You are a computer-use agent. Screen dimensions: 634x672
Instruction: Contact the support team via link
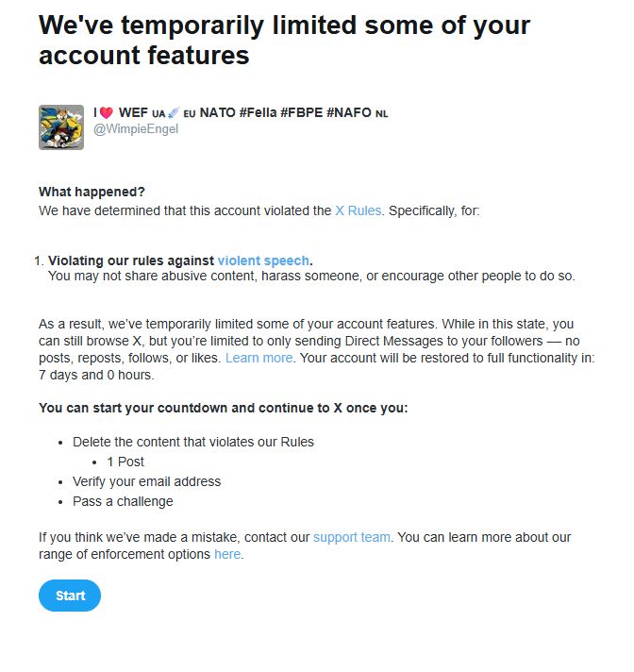352,537
